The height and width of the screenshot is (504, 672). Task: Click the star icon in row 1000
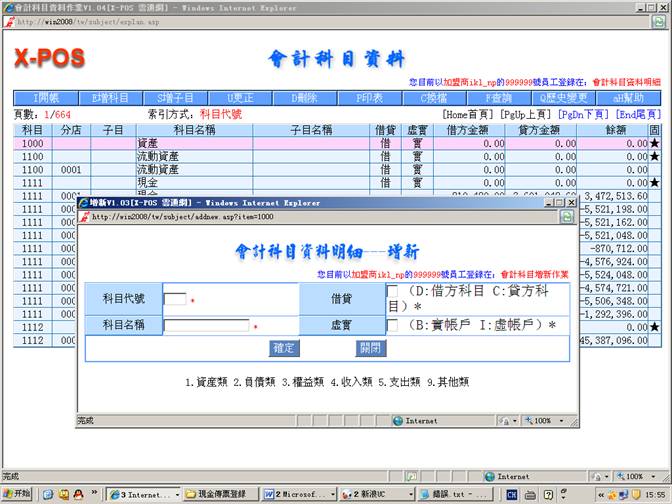click(654, 144)
